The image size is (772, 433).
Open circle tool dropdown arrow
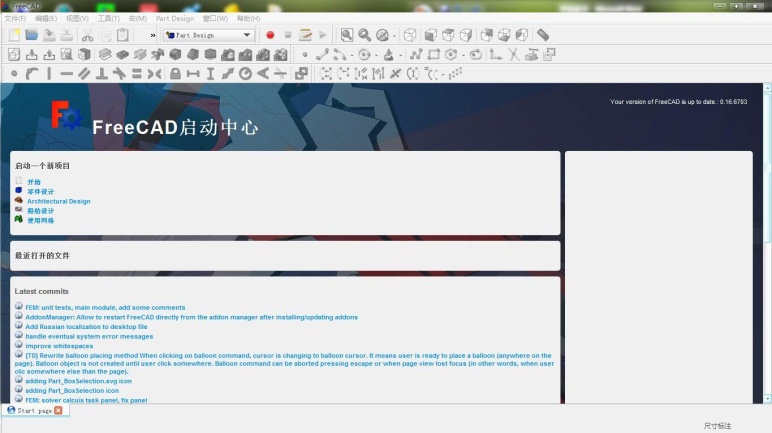[376, 55]
